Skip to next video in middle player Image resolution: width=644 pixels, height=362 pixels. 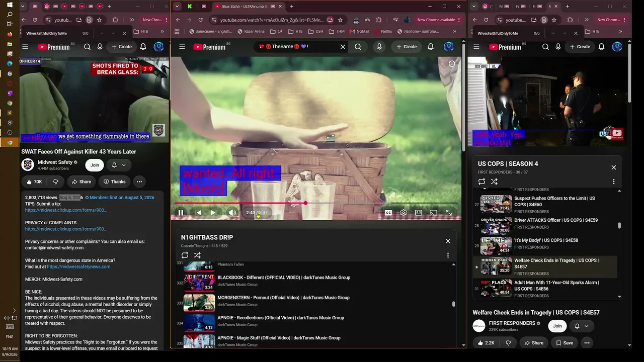213,213
